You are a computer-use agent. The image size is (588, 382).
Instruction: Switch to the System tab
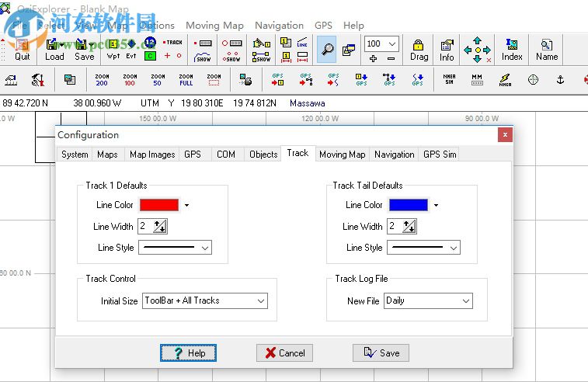point(75,155)
